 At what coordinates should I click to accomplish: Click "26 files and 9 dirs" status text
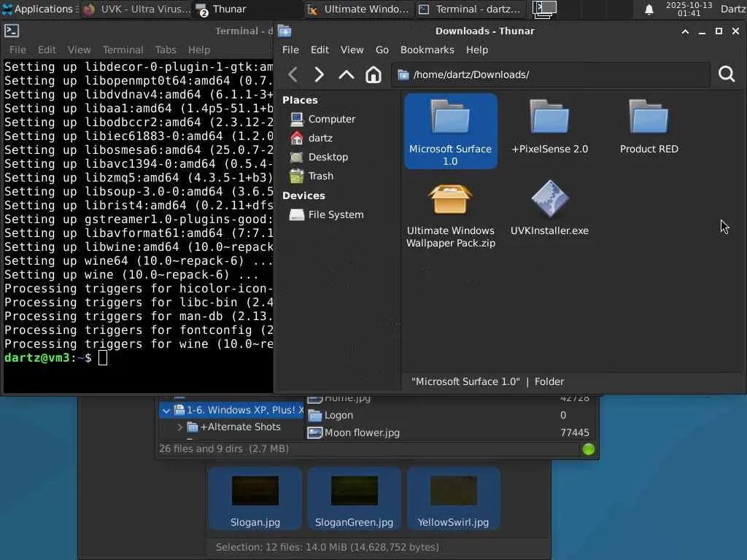coord(224,449)
